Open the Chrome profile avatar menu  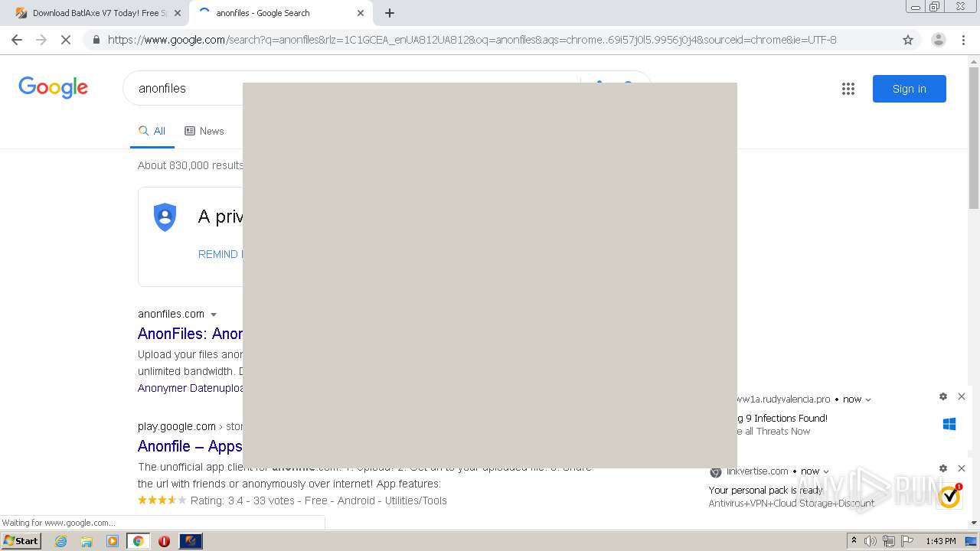tap(938, 40)
